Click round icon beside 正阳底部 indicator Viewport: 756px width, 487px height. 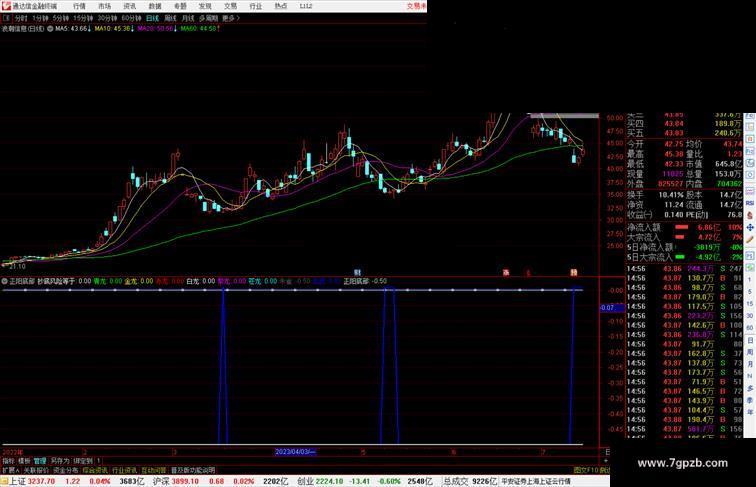5,281
